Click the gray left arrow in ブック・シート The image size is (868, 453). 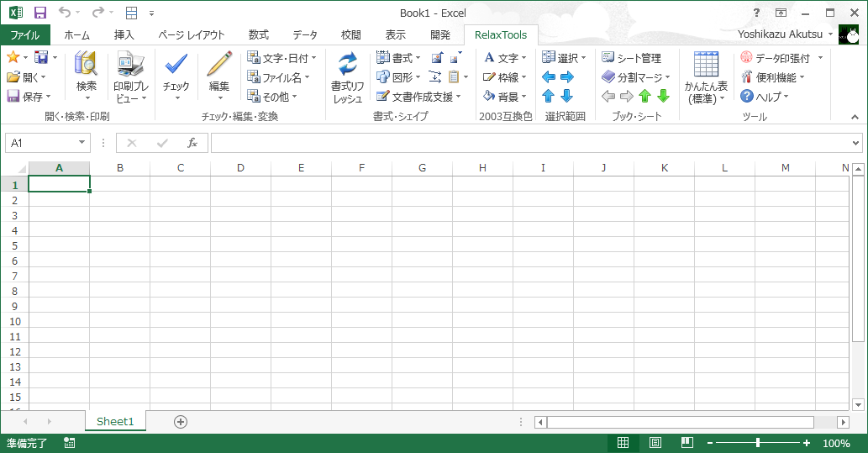point(608,97)
